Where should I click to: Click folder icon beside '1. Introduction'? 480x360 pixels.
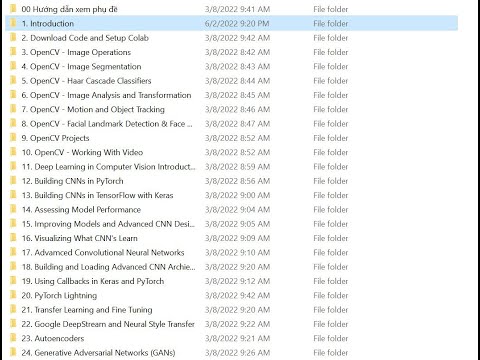click(x=13, y=23)
